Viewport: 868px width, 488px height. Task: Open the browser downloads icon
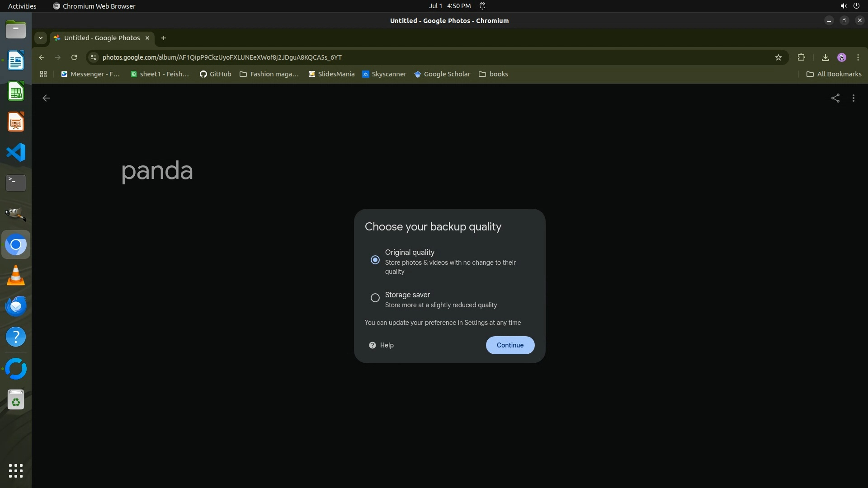pyautogui.click(x=825, y=57)
